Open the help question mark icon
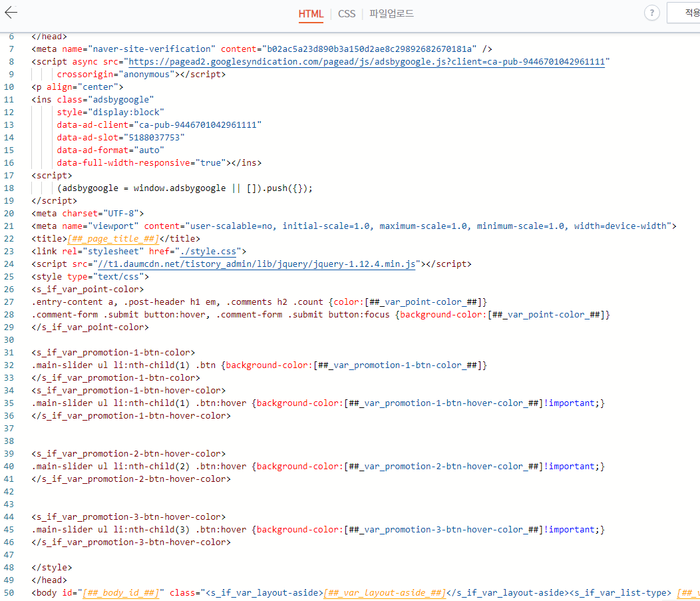Screen dimensions: 700x601 (x=652, y=13)
